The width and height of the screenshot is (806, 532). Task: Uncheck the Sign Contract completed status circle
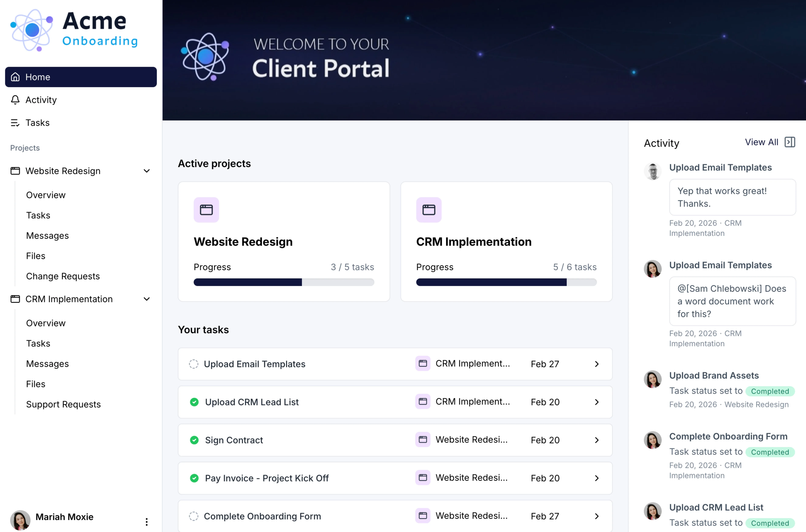point(195,440)
